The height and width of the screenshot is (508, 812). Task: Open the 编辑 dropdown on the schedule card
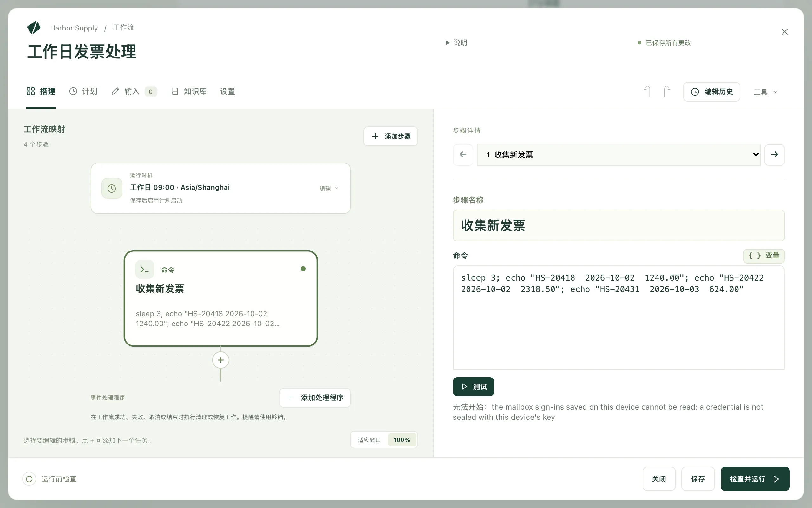pos(329,189)
